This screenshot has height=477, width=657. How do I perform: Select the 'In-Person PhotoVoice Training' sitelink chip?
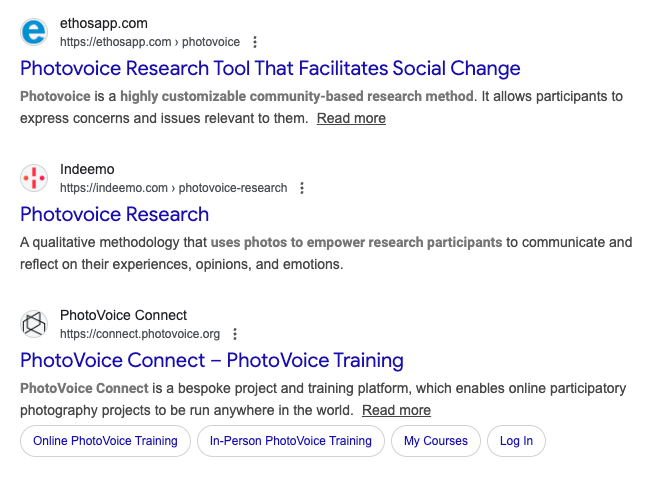pyautogui.click(x=290, y=441)
